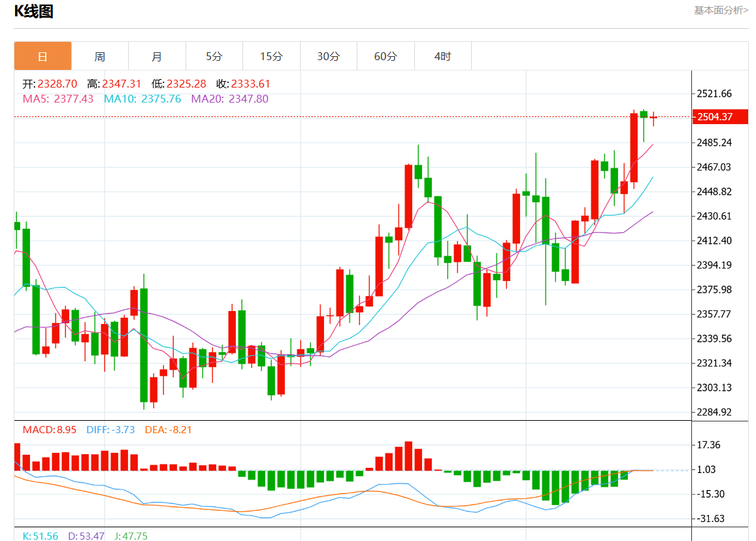Click the 2485.24 price axis label

click(714, 142)
